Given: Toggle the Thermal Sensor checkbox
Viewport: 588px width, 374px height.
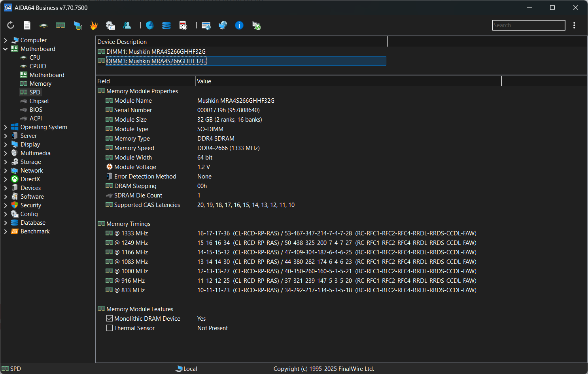Looking at the screenshot, I should 110,328.
